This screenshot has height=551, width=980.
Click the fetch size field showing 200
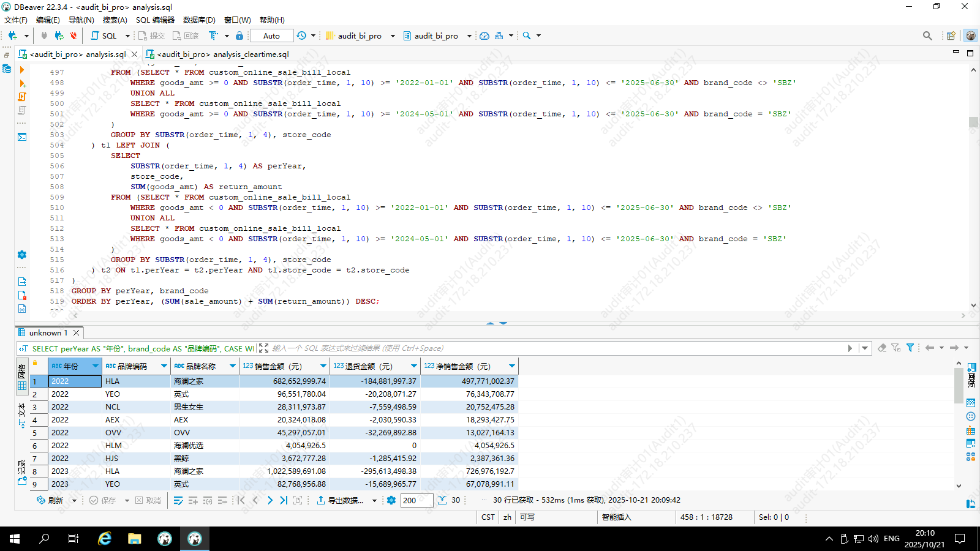(417, 500)
